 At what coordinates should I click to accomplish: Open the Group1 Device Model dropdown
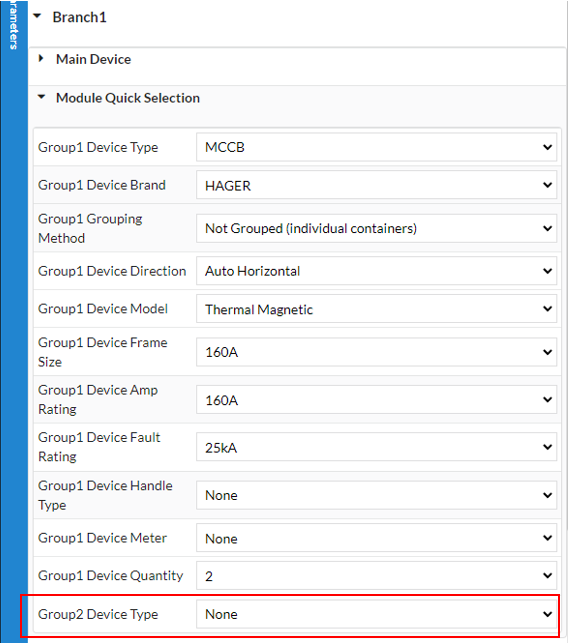pyautogui.click(x=376, y=309)
